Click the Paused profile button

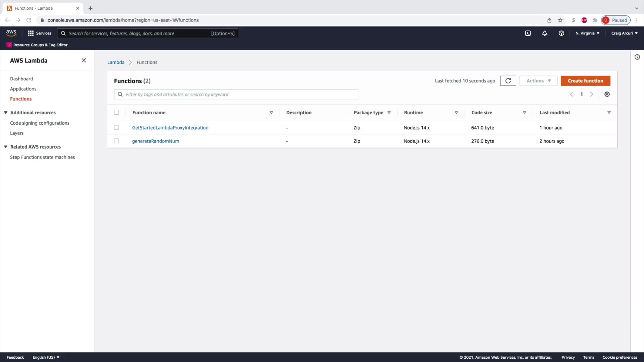point(616,20)
